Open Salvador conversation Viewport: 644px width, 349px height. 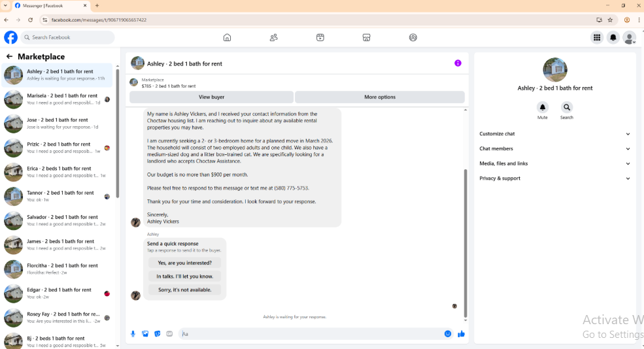click(x=57, y=220)
